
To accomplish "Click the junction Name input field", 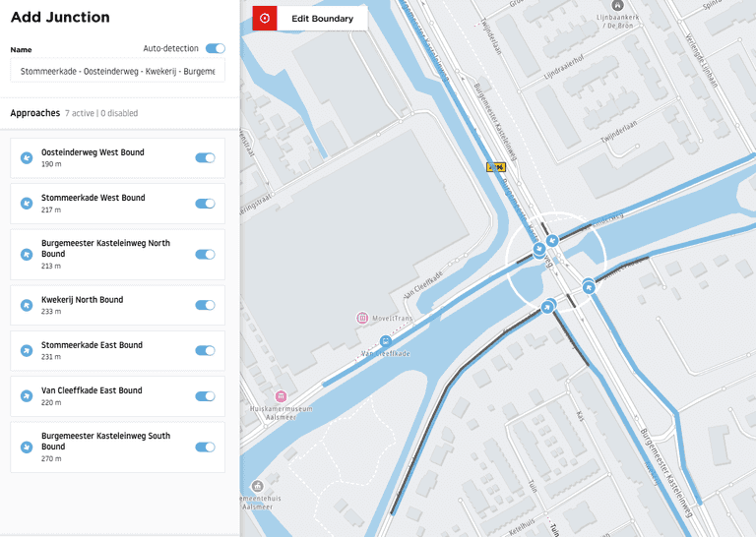I will click(117, 71).
